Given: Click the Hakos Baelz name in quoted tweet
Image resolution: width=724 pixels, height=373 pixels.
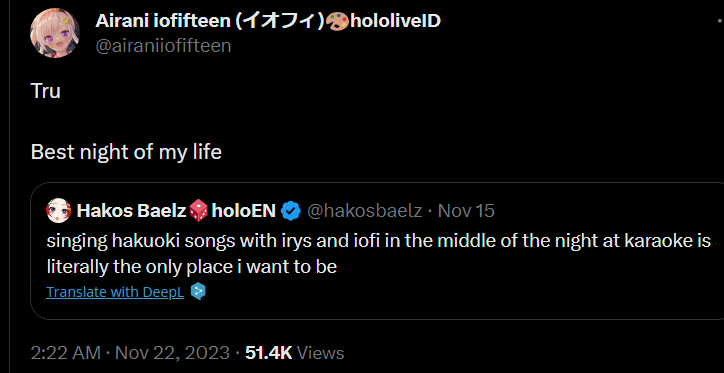Looking at the screenshot, I should pos(131,211).
